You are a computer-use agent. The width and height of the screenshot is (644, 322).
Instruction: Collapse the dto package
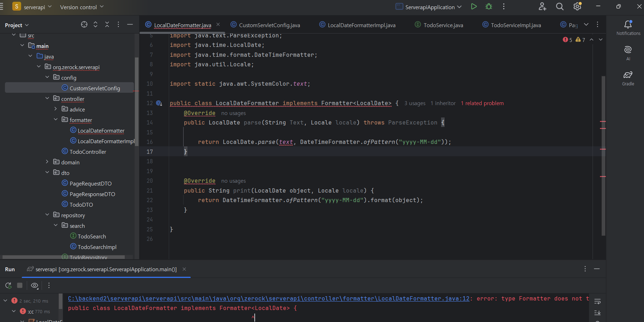[x=47, y=172]
